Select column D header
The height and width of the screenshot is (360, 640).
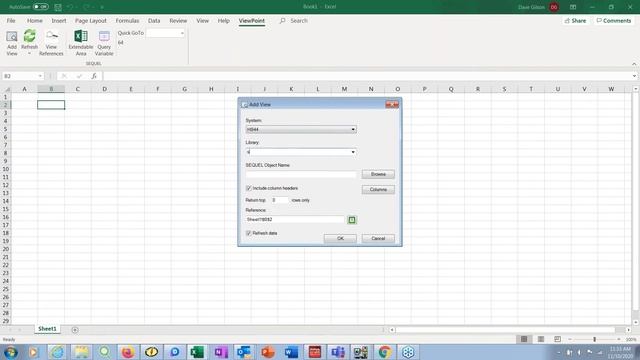pyautogui.click(x=104, y=89)
